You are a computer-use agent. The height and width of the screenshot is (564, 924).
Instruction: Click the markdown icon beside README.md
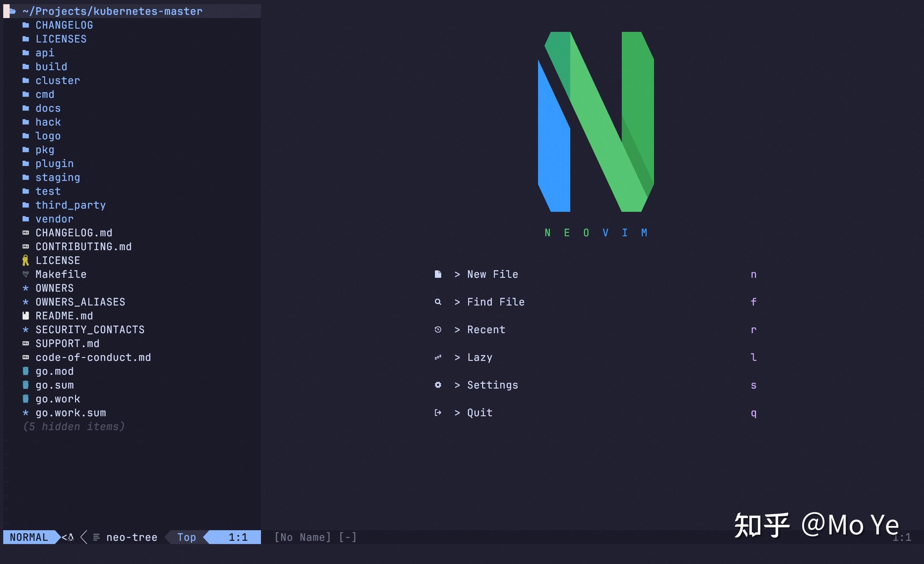pyautogui.click(x=25, y=315)
